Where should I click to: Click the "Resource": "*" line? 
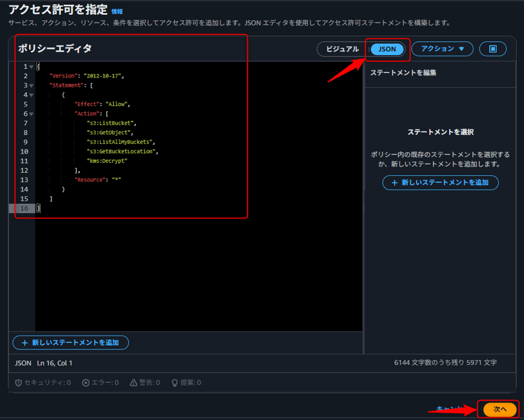coord(97,180)
